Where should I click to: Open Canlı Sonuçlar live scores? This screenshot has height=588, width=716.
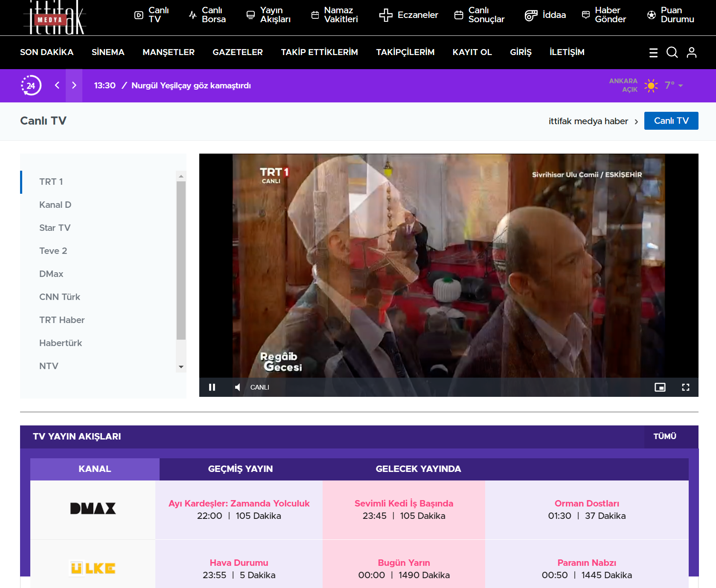pos(479,15)
